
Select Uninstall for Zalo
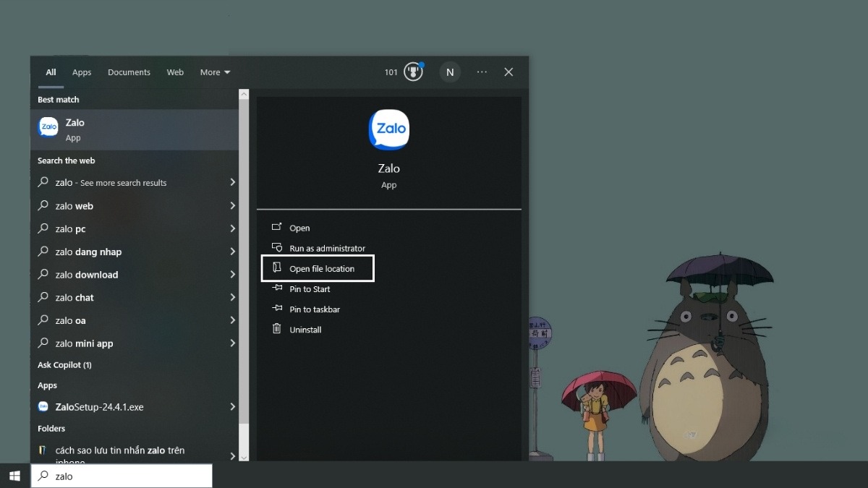click(x=305, y=330)
